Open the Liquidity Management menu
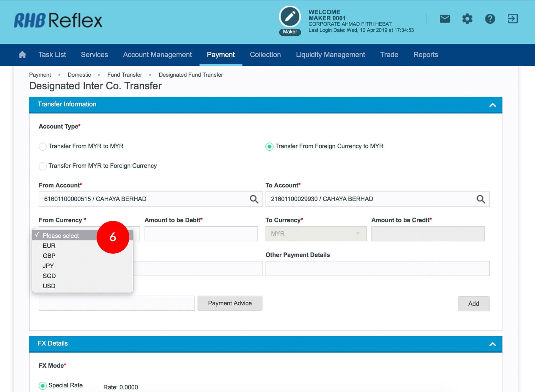This screenshot has width=535, height=392. (x=330, y=55)
